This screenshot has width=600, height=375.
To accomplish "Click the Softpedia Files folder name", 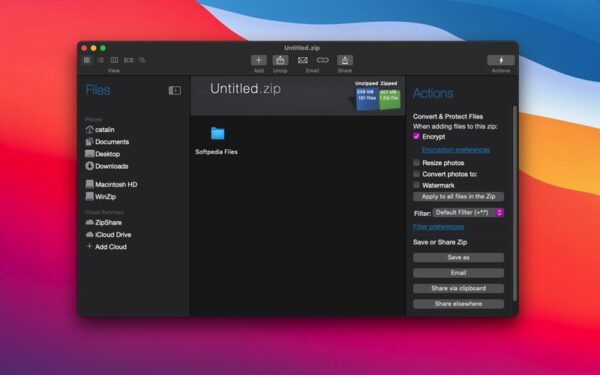I will (x=217, y=152).
